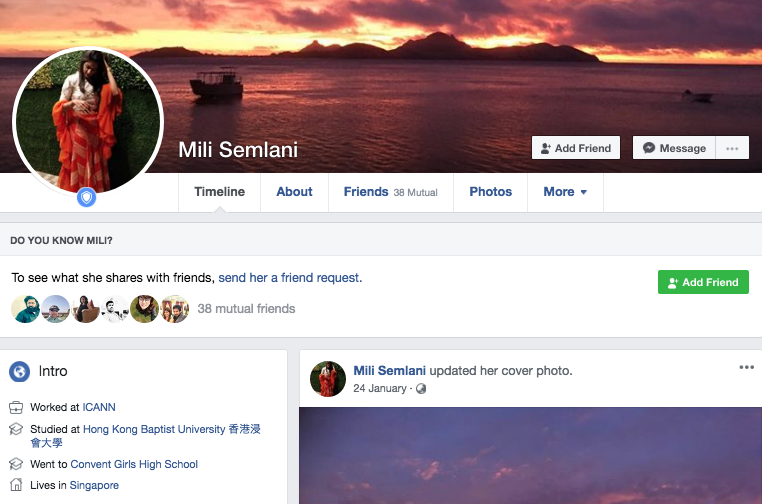Image resolution: width=762 pixels, height=504 pixels.
Task: Open the post options ellipsis icon
Action: point(746,367)
